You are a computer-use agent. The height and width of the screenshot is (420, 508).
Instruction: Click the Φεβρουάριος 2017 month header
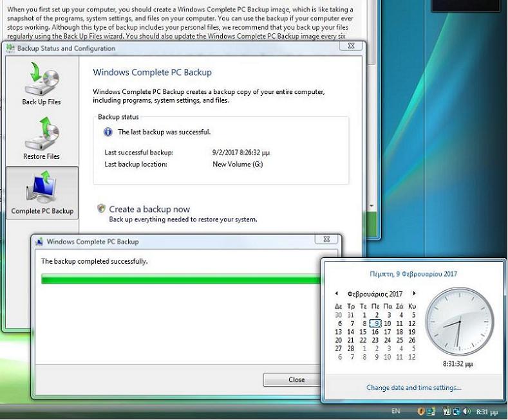pyautogui.click(x=375, y=294)
